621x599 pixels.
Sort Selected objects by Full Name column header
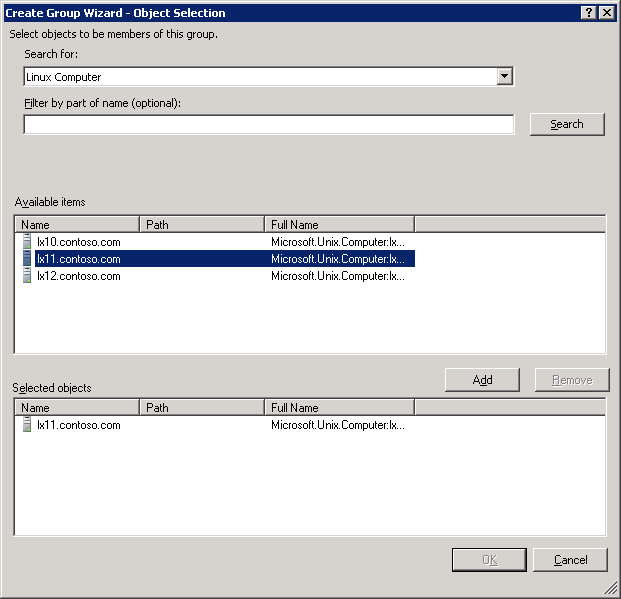click(338, 408)
